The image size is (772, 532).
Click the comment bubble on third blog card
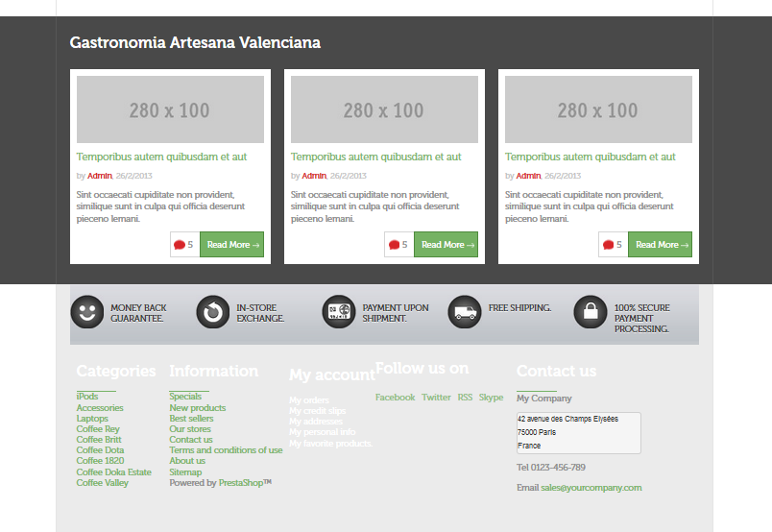click(x=608, y=245)
